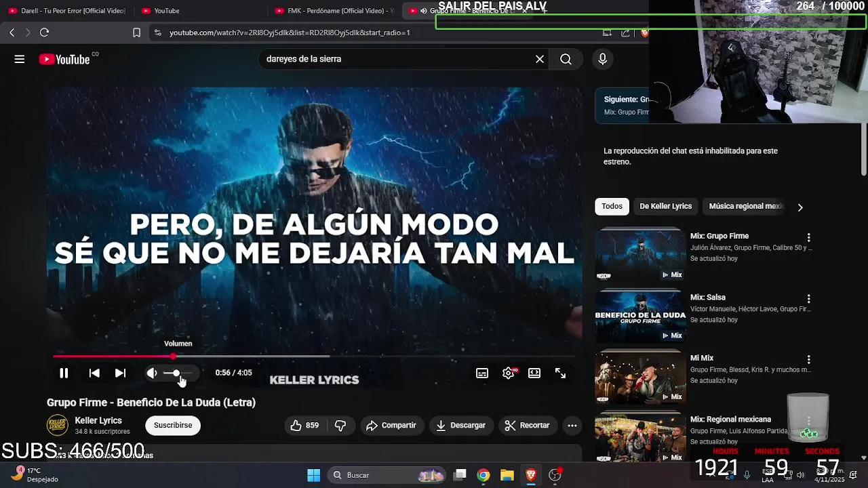The image size is (868, 488).
Task: Select the Música regional mexicana chip
Action: pyautogui.click(x=745, y=206)
